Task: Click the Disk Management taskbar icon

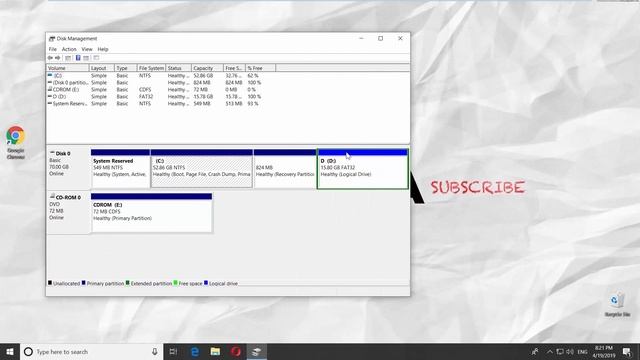Action: pos(256,351)
